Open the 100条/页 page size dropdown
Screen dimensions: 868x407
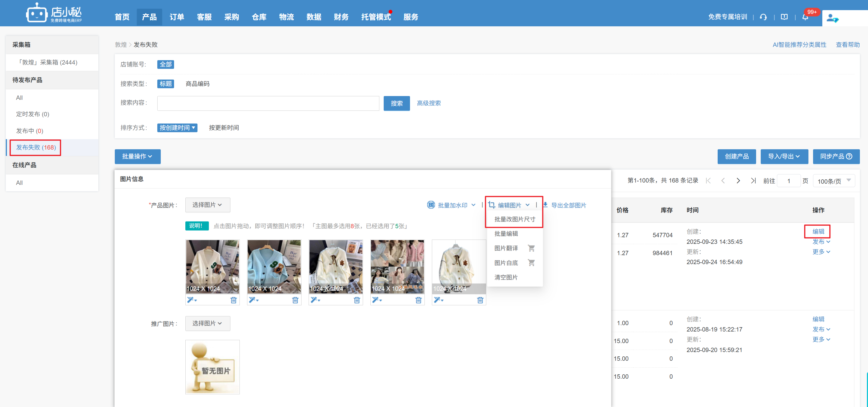pos(834,181)
